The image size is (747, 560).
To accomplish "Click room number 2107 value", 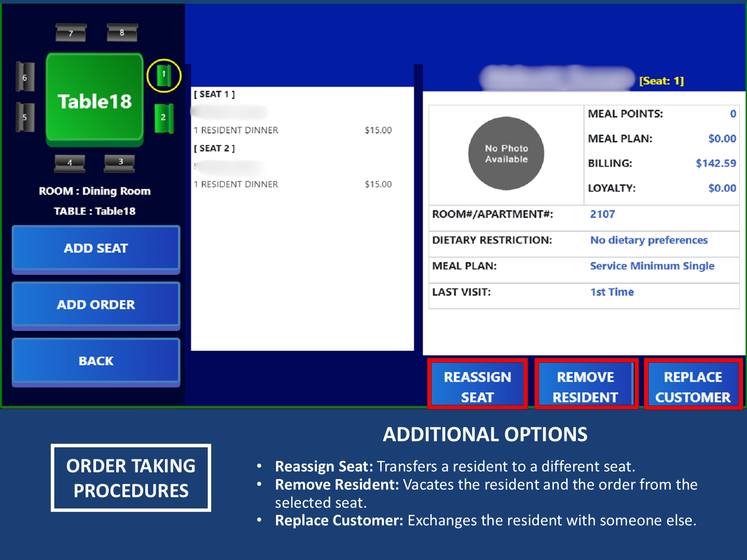I will click(x=602, y=214).
